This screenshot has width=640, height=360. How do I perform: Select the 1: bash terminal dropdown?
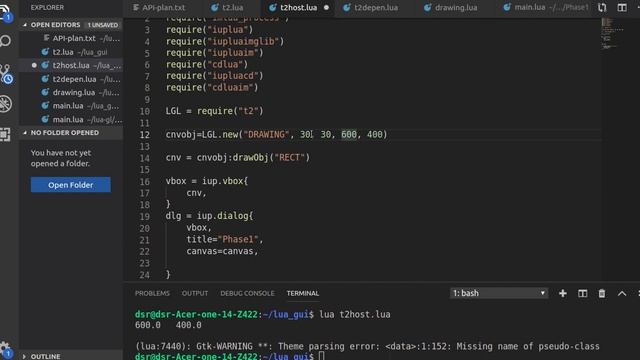[x=498, y=293]
